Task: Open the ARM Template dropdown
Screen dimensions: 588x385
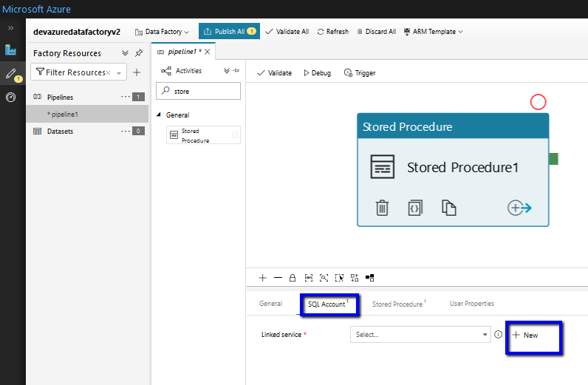Action: pyautogui.click(x=433, y=32)
